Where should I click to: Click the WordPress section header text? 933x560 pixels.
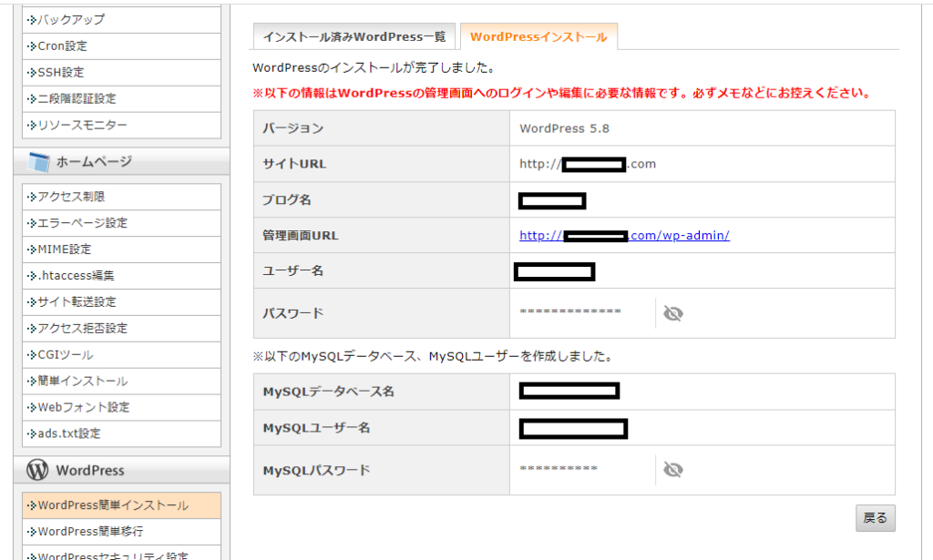pos(90,470)
